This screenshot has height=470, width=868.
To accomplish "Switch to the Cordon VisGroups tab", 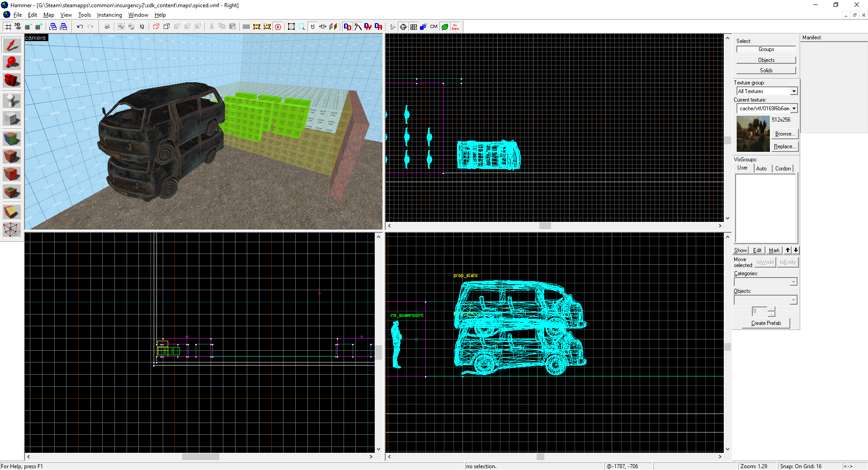I will click(x=783, y=169).
